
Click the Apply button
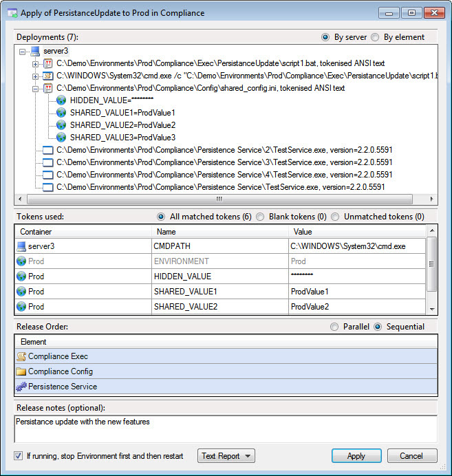click(x=356, y=456)
